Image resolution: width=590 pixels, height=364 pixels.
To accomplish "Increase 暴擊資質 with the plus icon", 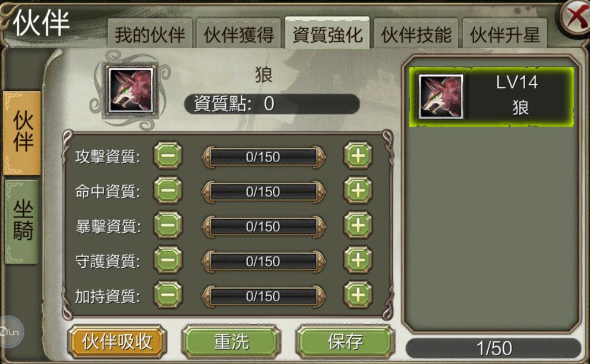I will pyautogui.click(x=358, y=225).
